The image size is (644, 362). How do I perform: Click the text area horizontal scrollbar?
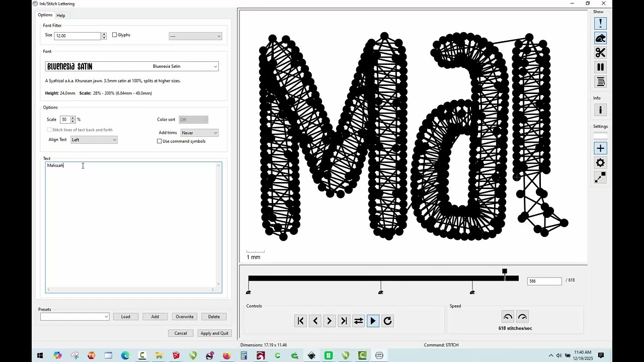pyautogui.click(x=131, y=290)
